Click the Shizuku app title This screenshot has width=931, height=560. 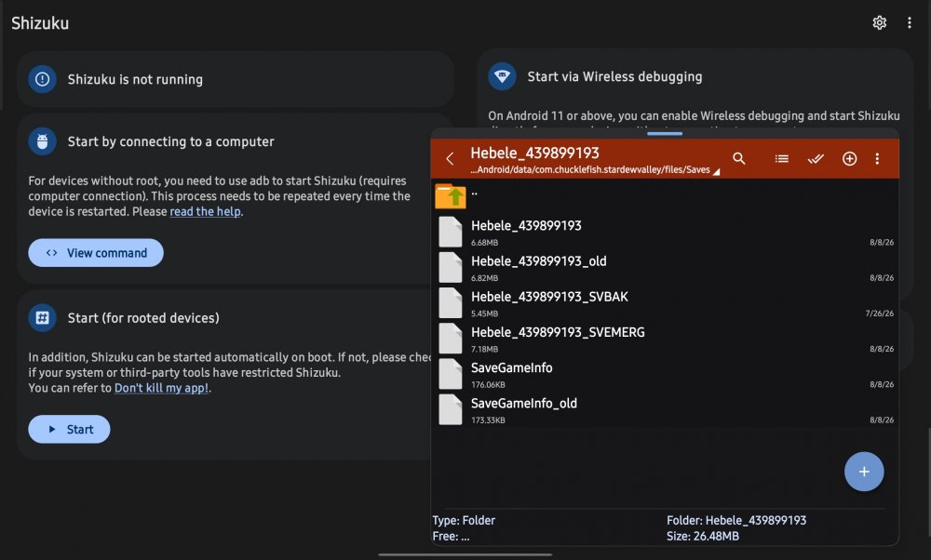pyautogui.click(x=40, y=23)
